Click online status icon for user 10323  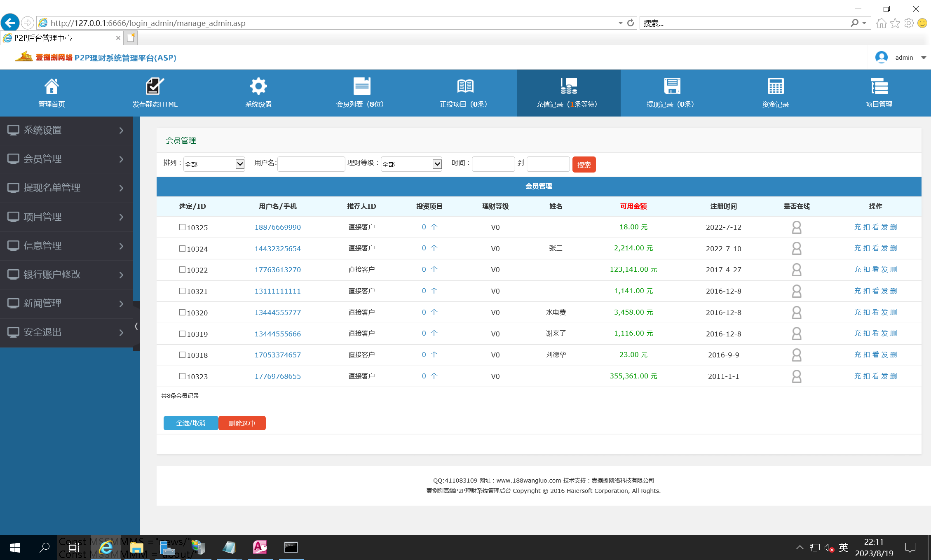coord(797,376)
